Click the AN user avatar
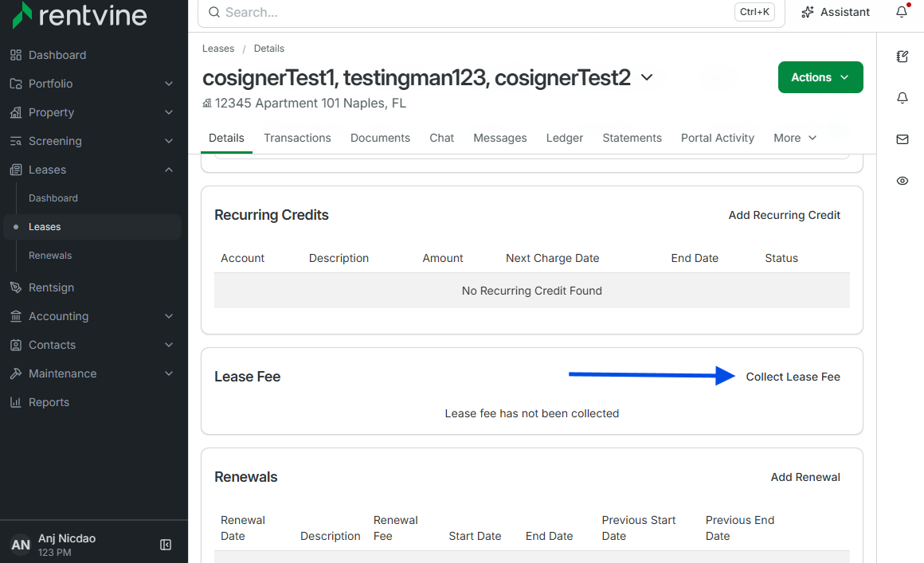 pos(21,545)
